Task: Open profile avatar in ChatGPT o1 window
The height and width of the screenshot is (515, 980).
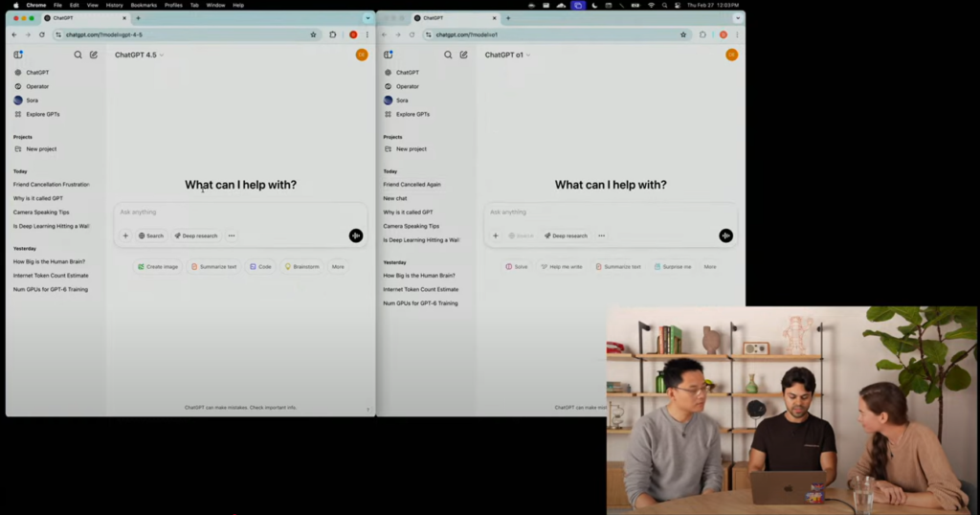Action: pos(731,55)
